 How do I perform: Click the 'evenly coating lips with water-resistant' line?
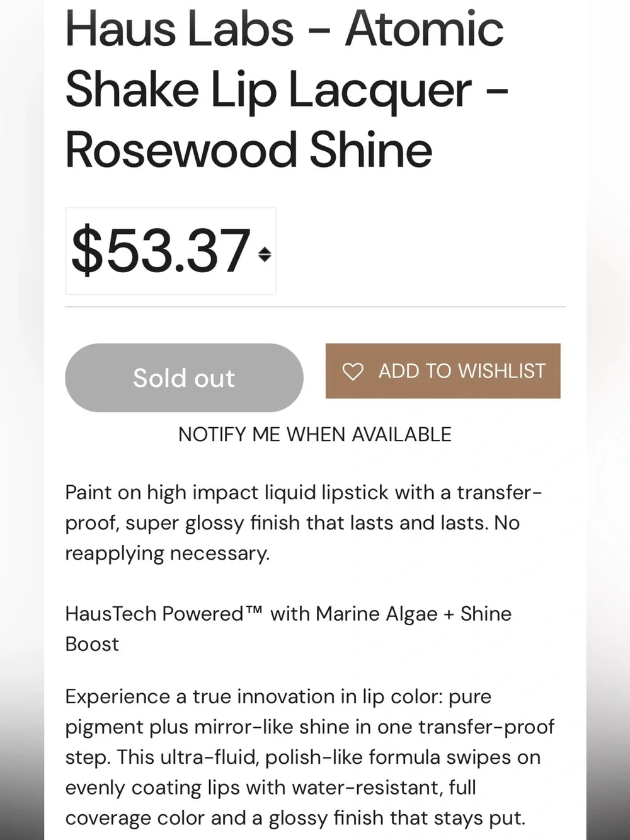tap(270, 787)
